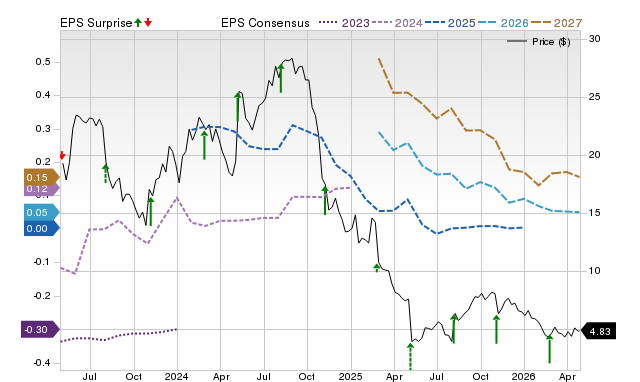Click the black 4.83 current price badge
Image resolution: width=640 pixels, height=382 pixels.
coord(598,331)
